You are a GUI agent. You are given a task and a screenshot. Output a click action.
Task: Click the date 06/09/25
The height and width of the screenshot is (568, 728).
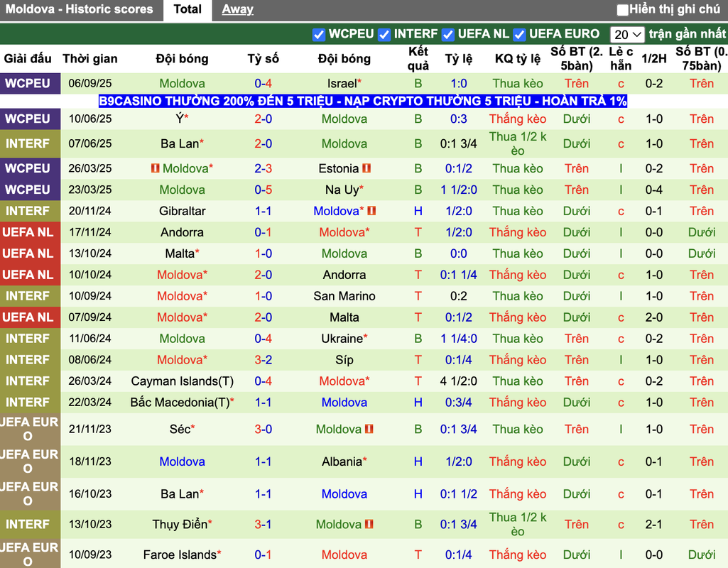pos(90,84)
